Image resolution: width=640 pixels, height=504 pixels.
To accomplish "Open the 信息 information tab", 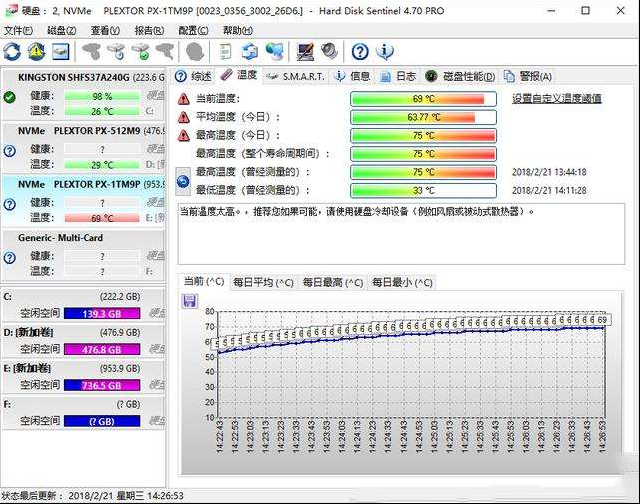I will (x=352, y=76).
